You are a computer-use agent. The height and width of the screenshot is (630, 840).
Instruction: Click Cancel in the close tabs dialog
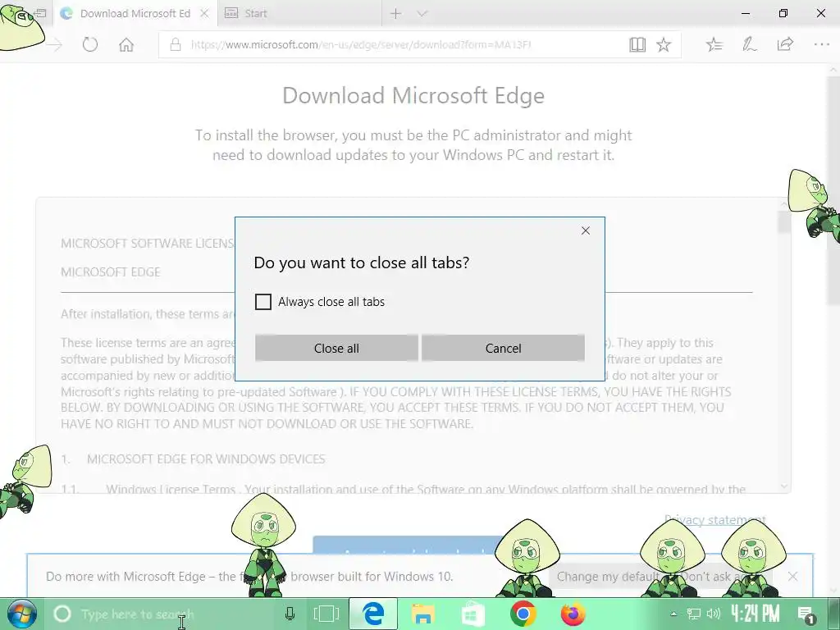[503, 348]
